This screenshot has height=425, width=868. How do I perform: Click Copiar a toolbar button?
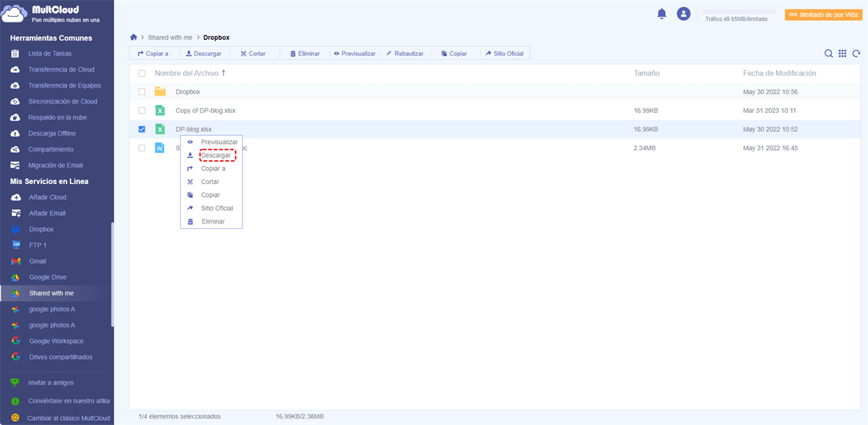click(153, 54)
